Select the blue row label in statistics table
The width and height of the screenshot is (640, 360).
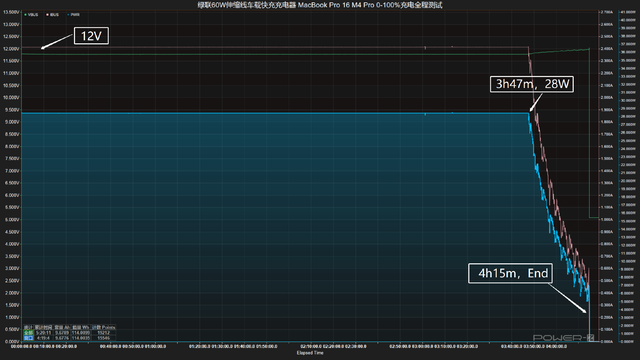(28, 338)
